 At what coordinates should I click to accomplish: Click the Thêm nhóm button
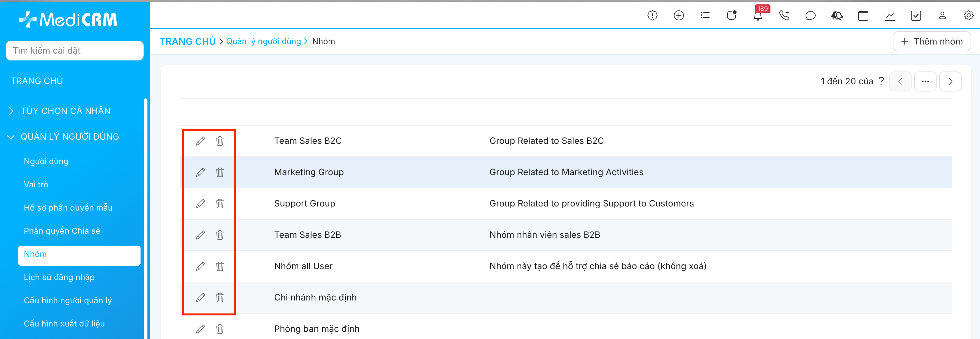click(932, 41)
